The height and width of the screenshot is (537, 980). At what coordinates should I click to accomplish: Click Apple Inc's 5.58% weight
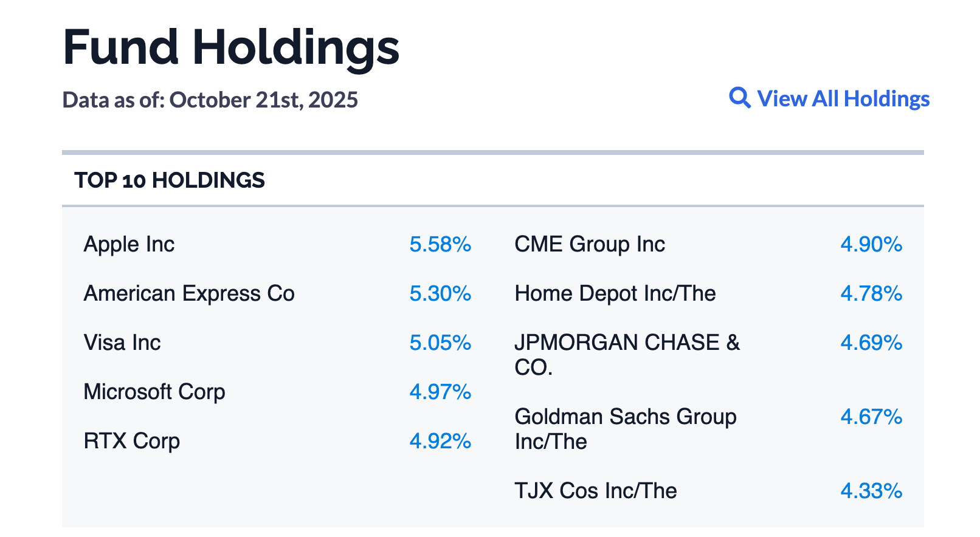click(x=440, y=244)
